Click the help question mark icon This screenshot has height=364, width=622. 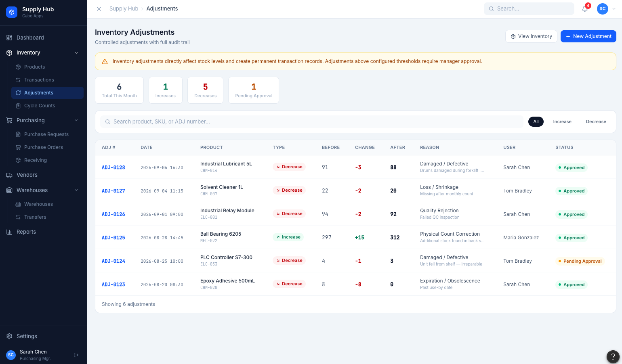click(613, 357)
